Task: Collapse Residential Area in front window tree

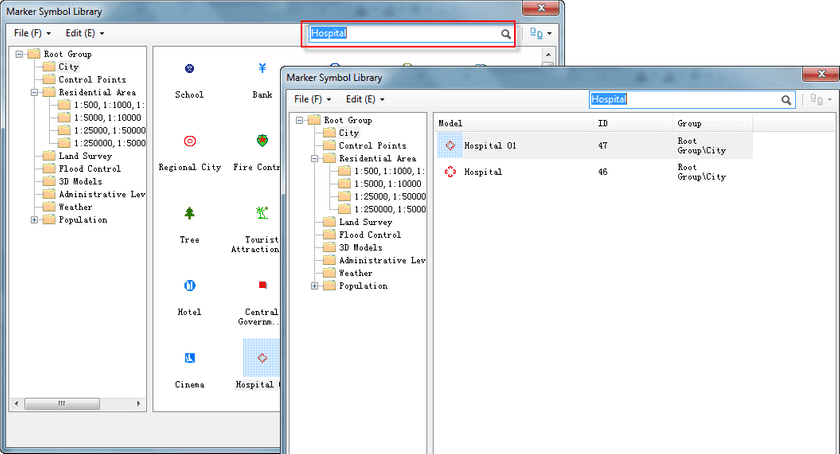Action: pos(315,159)
